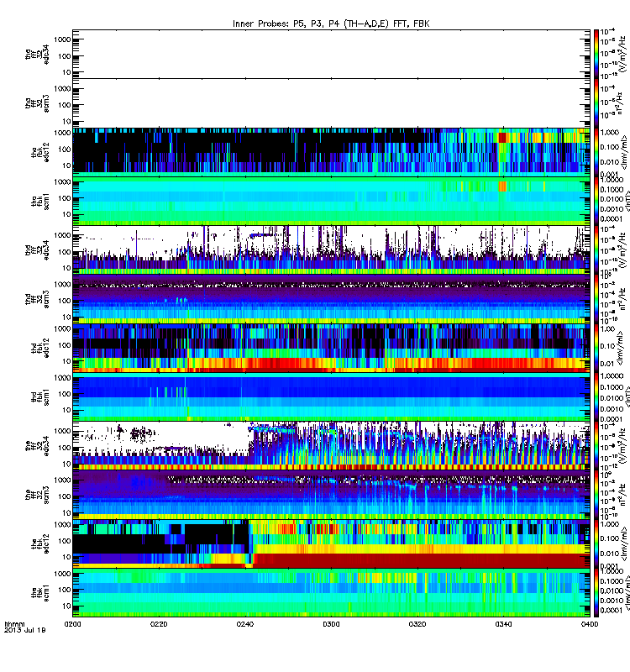Click the thd fbk edc12 spectrogram panel
This screenshot has height=672, width=630.
[x=331, y=348]
